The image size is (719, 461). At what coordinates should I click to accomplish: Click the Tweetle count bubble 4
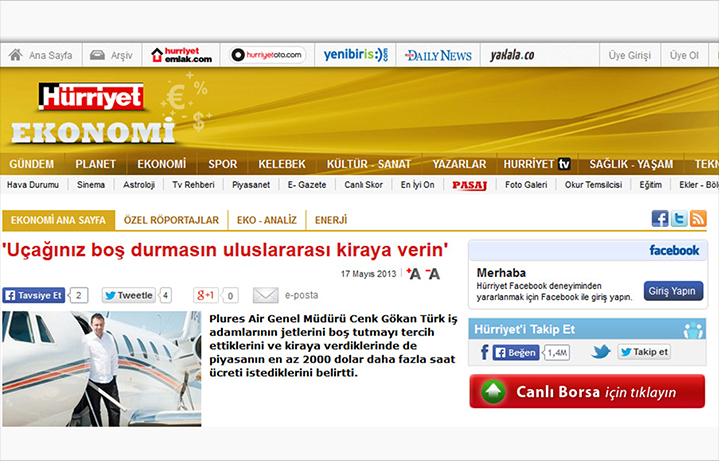[166, 295]
